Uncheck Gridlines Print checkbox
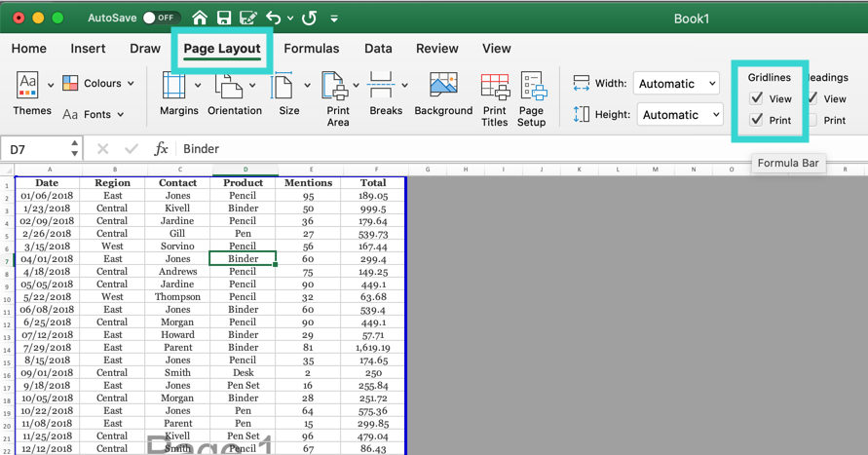This screenshot has width=868, height=455. pos(756,120)
